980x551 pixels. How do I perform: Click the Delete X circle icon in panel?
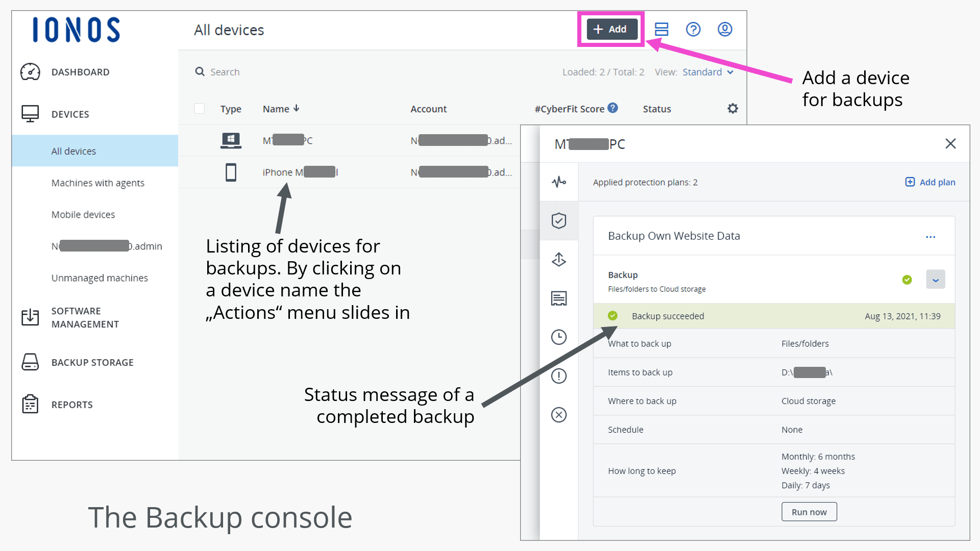[x=559, y=415]
